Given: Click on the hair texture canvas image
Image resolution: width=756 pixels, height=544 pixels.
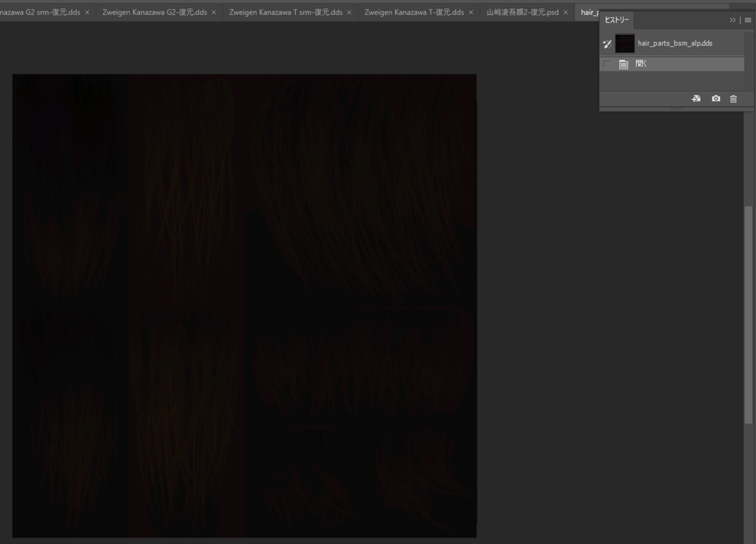Looking at the screenshot, I should click(x=244, y=306).
